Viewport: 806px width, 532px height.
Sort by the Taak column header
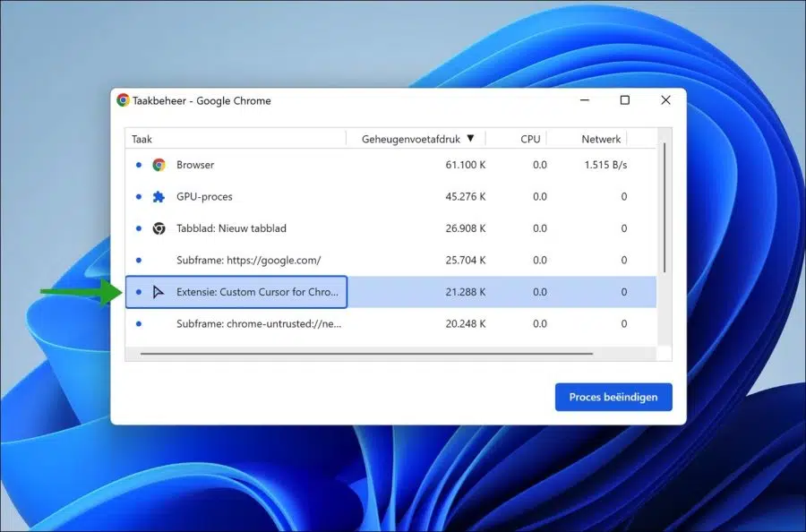236,139
